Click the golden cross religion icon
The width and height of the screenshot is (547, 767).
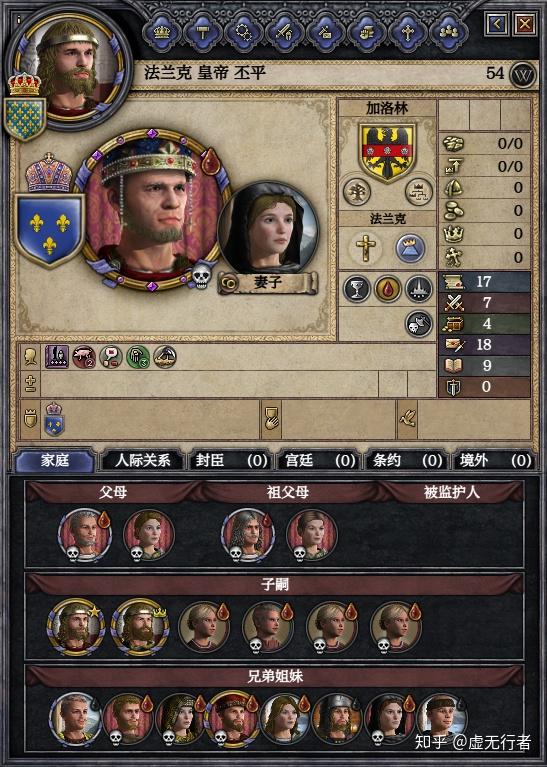click(365, 248)
